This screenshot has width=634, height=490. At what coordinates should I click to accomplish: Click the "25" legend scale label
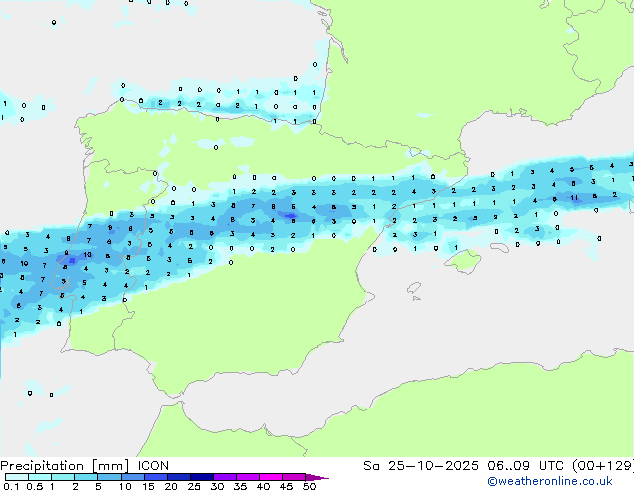[x=194, y=486]
